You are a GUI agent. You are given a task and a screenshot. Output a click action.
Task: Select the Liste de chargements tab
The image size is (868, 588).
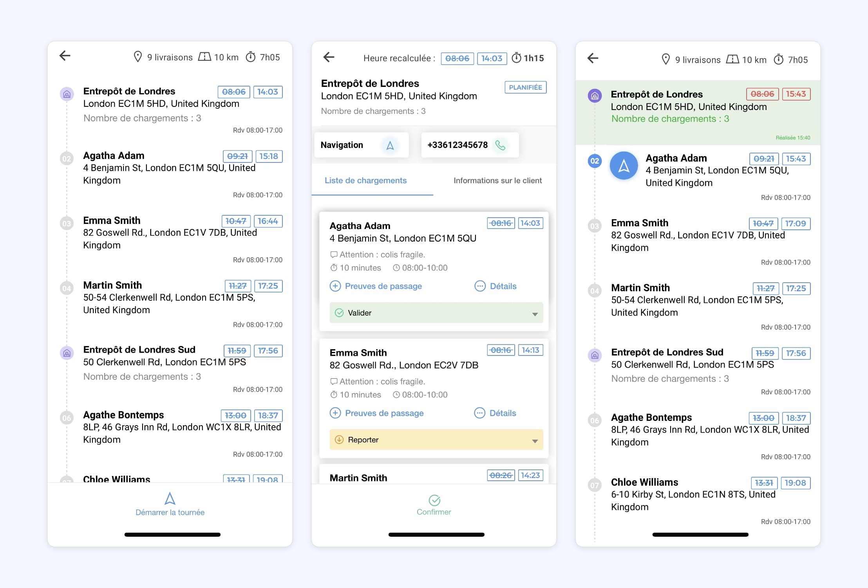[x=365, y=180]
